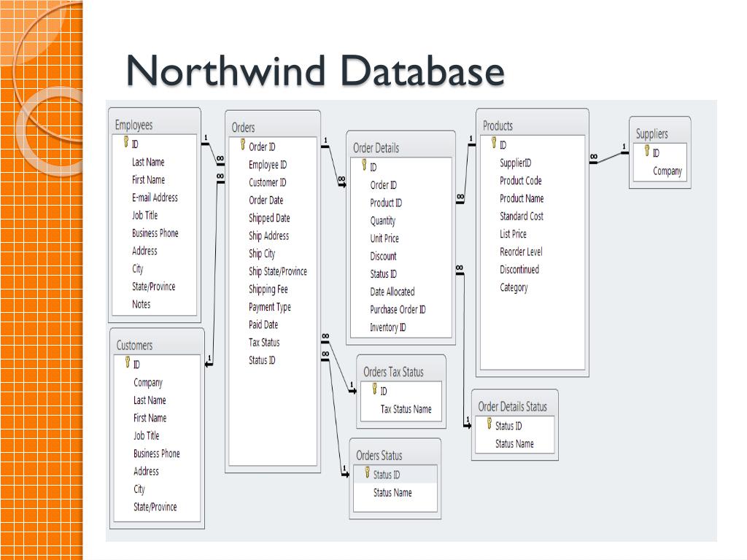
Task: Click Ship Address field in Orders
Action: point(268,236)
